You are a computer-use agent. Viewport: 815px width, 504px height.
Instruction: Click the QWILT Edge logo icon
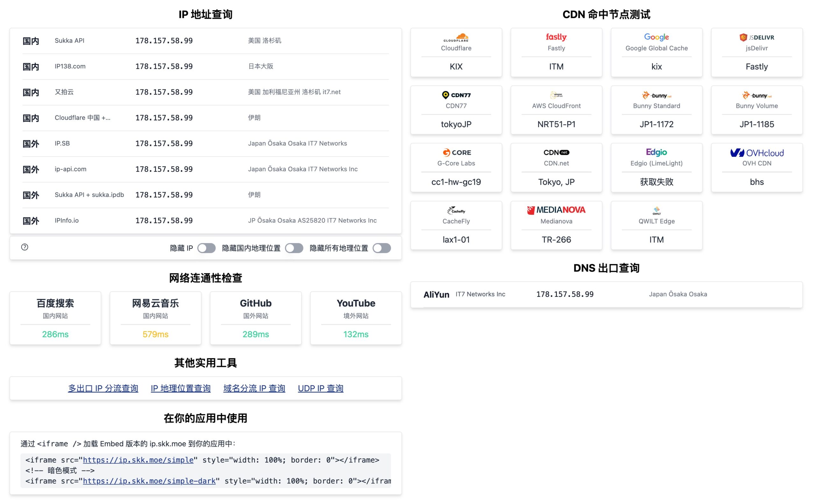coord(656,210)
